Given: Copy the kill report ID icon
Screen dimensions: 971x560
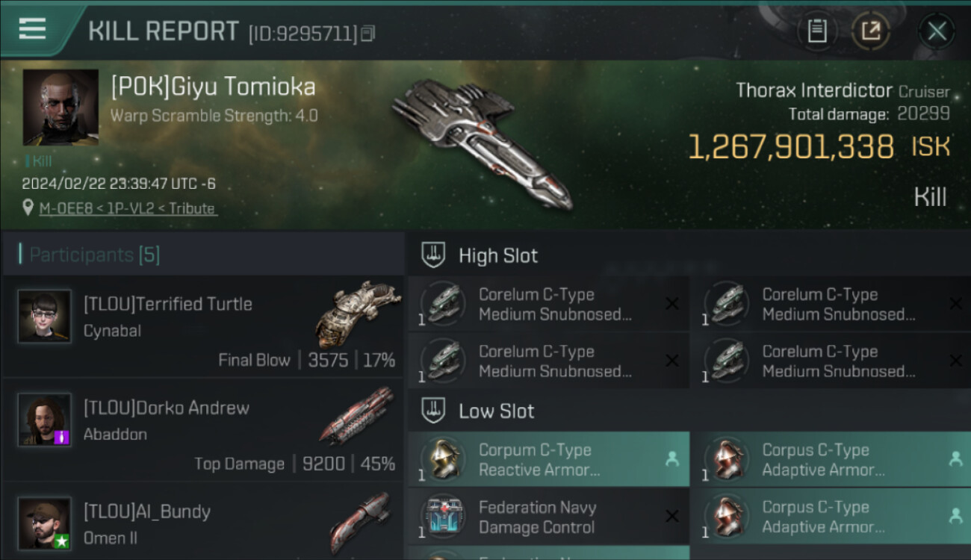Looking at the screenshot, I should click(x=367, y=34).
